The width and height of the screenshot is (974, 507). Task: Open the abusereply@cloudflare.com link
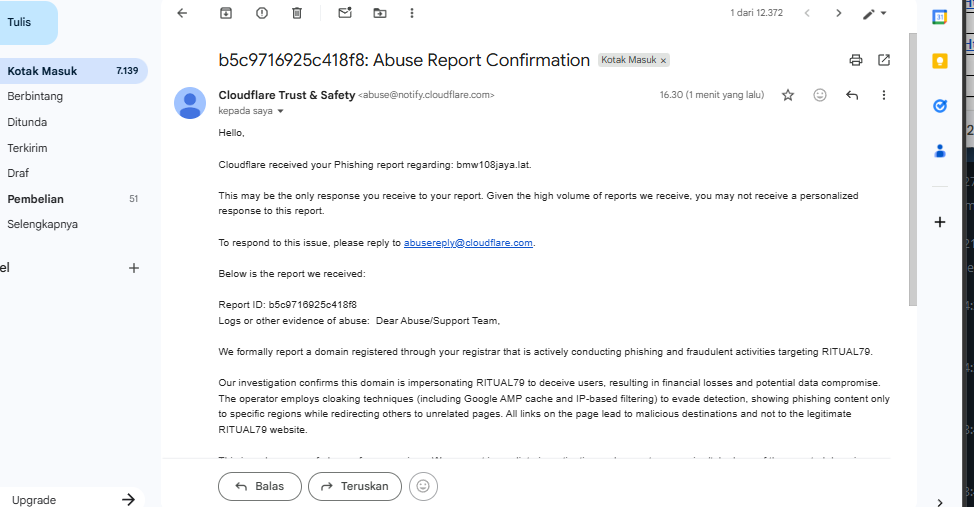468,243
